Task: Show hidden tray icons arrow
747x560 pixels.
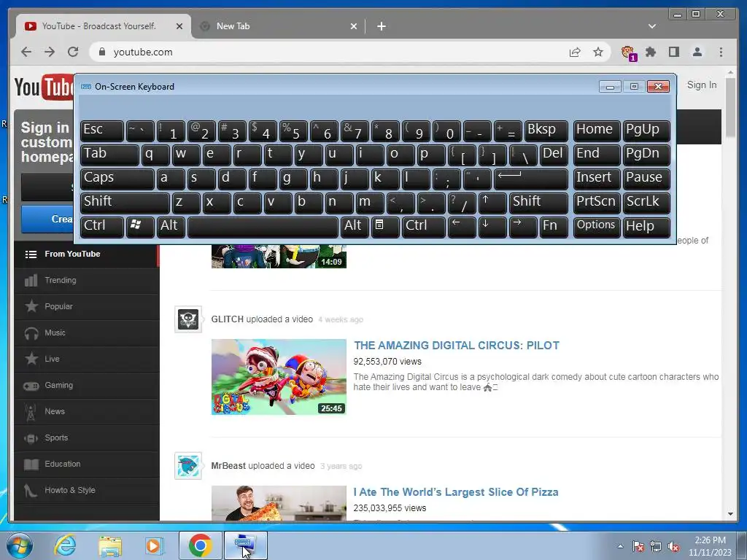Action: coord(620,546)
